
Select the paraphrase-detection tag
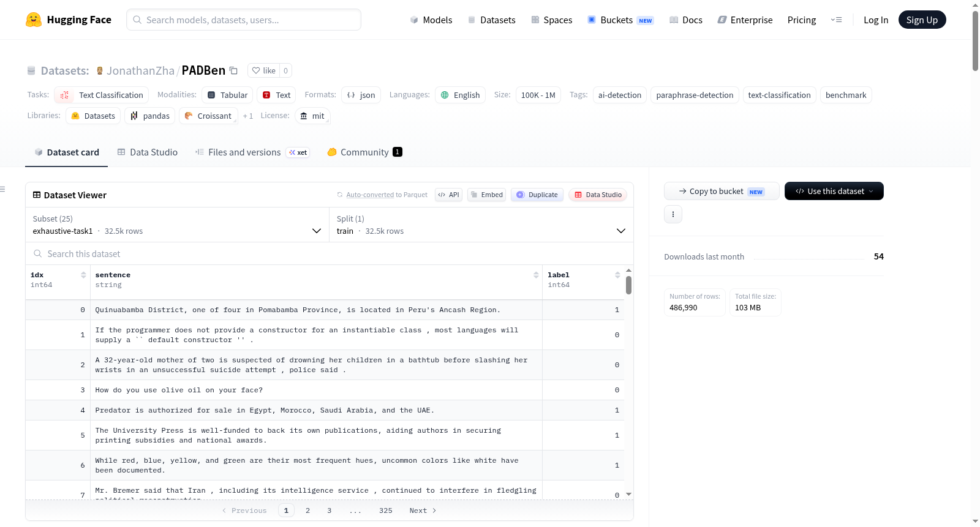[x=695, y=95]
